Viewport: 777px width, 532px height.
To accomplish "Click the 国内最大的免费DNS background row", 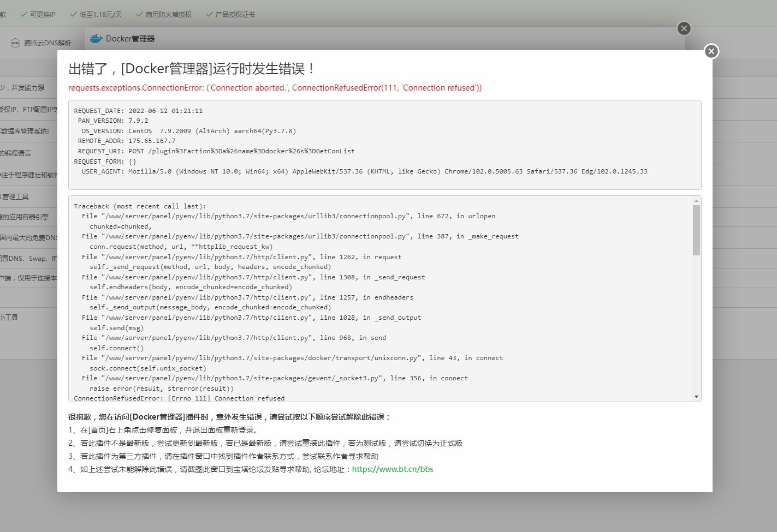I will (x=28, y=237).
